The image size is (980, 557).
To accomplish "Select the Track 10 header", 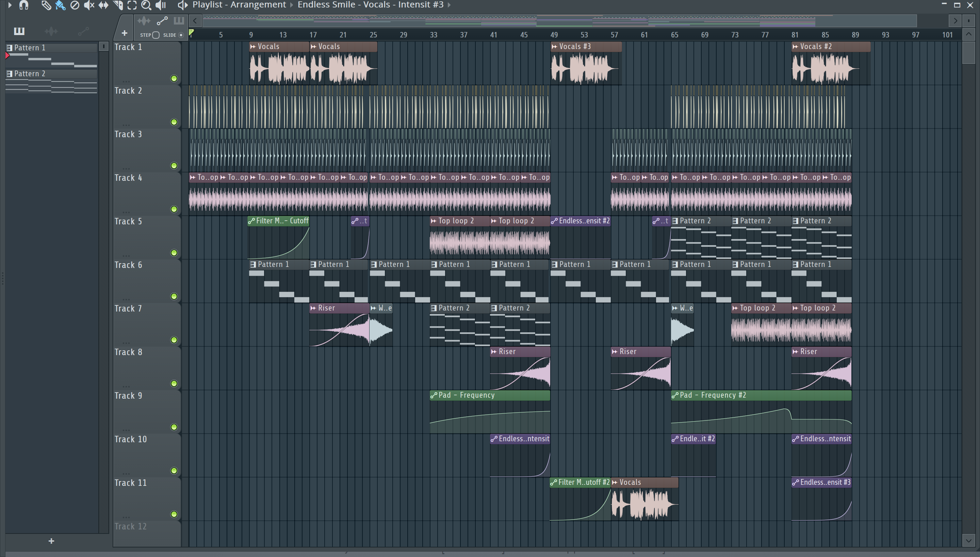I will click(146, 456).
